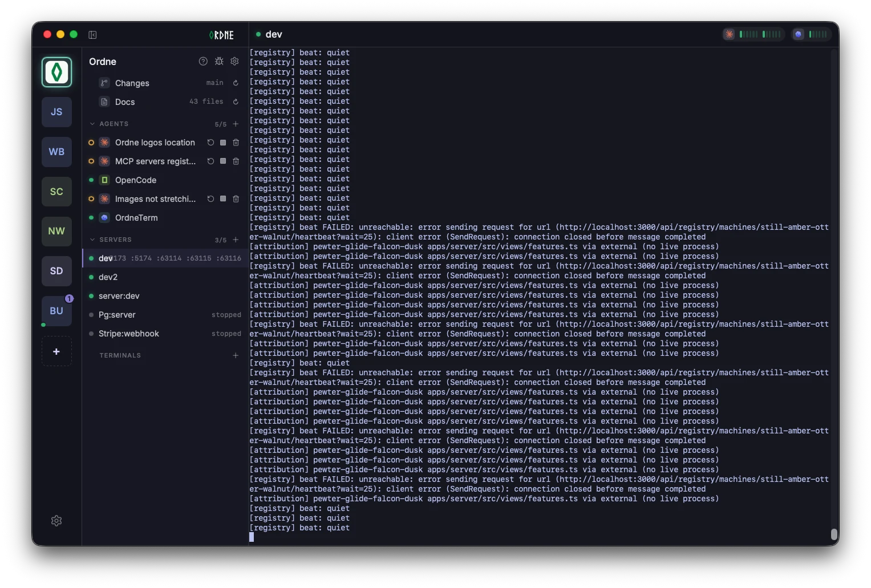Open Ordne project settings gear
Screen dimensions: 871x588
pyautogui.click(x=234, y=61)
